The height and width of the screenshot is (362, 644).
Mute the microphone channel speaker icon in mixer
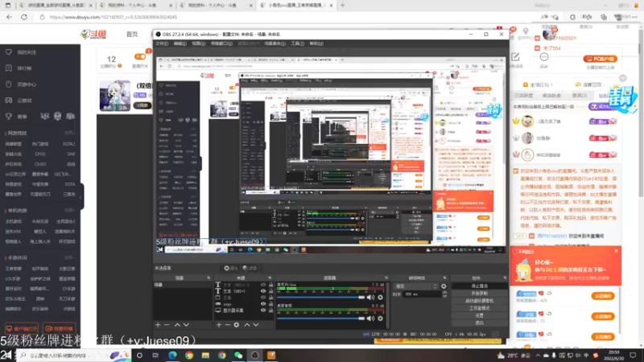coord(370,297)
